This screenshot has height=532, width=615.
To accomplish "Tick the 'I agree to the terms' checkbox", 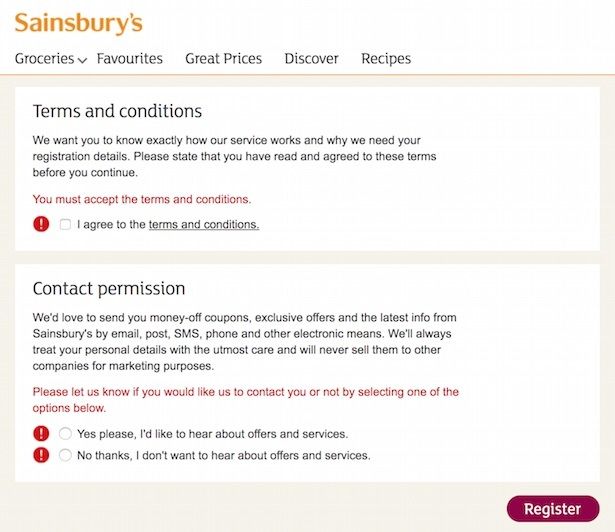I will [x=65, y=224].
